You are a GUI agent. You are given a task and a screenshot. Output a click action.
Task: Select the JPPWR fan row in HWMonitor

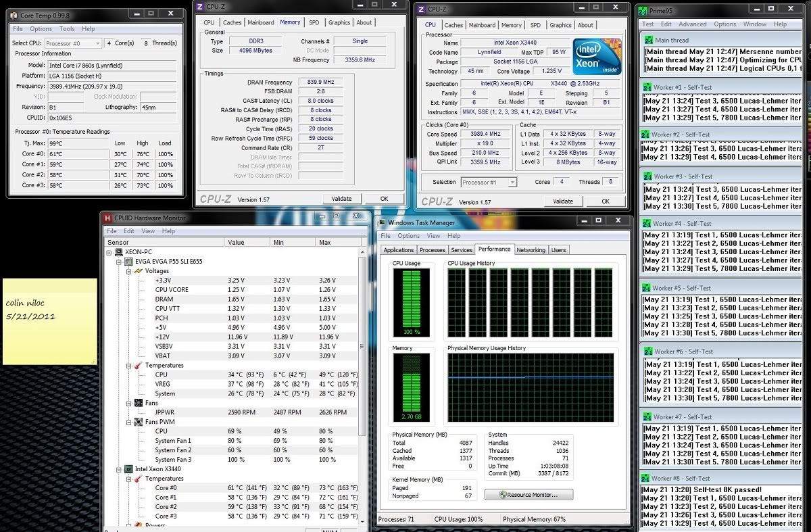(x=232, y=412)
